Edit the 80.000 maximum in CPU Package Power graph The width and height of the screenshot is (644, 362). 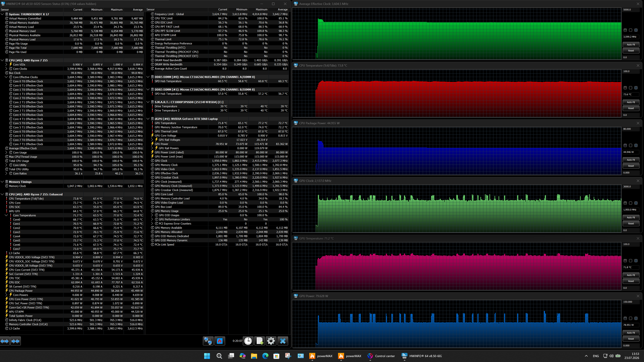[x=631, y=129]
